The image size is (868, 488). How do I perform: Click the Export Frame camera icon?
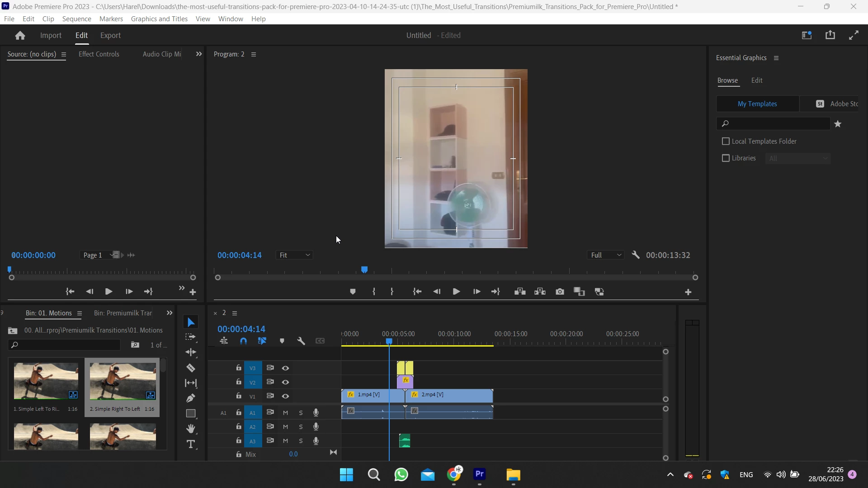pyautogui.click(x=560, y=292)
